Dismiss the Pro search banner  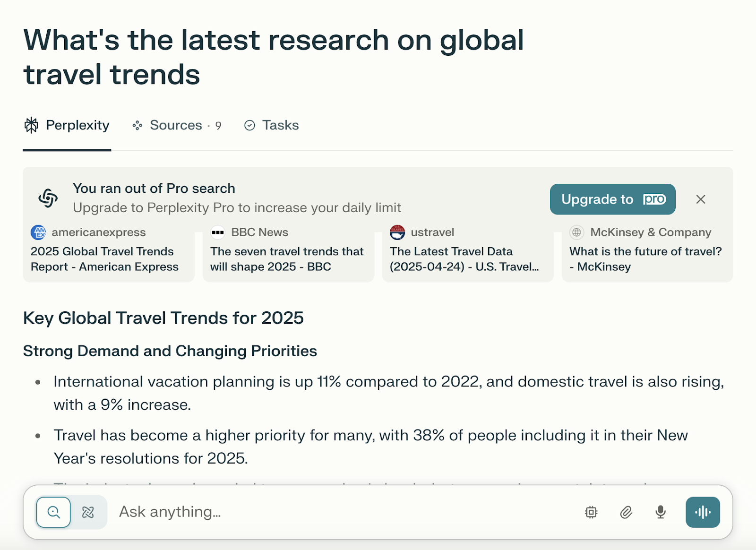point(701,199)
